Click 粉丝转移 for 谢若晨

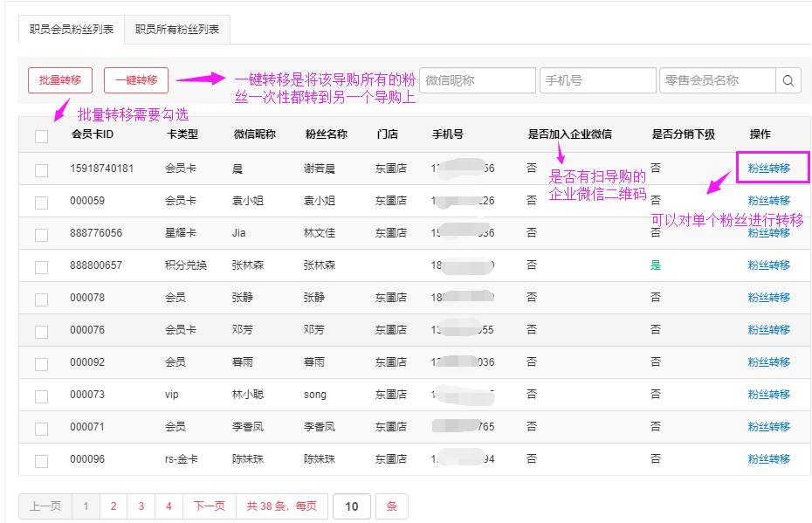(x=768, y=169)
